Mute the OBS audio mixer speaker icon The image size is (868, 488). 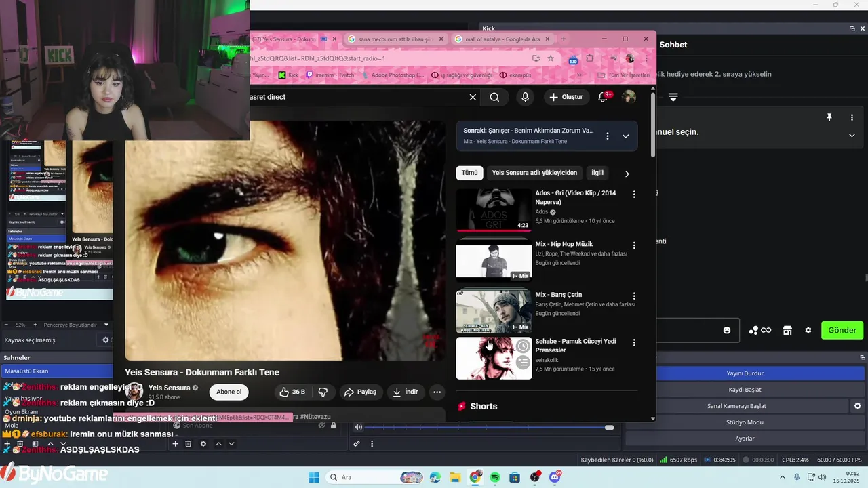coord(358,427)
